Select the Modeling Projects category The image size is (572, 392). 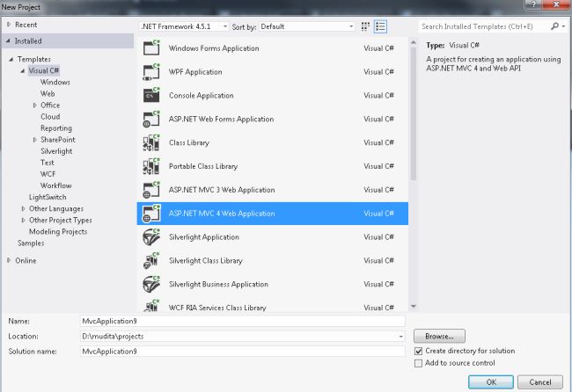(x=58, y=232)
